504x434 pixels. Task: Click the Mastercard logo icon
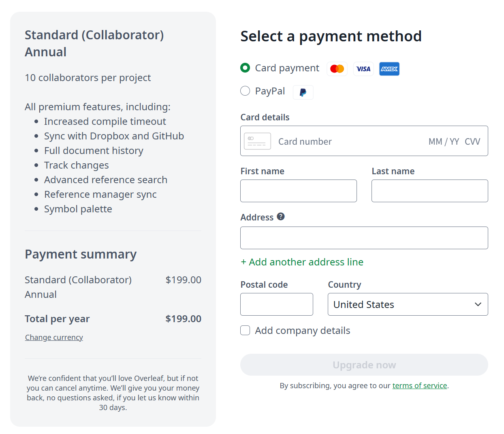[x=337, y=69]
